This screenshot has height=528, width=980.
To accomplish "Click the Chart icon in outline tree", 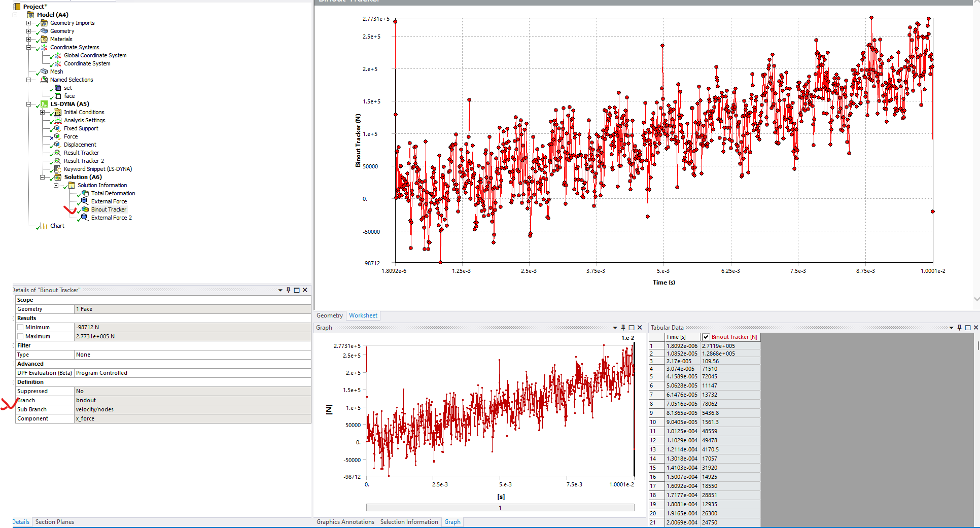I will click(44, 226).
